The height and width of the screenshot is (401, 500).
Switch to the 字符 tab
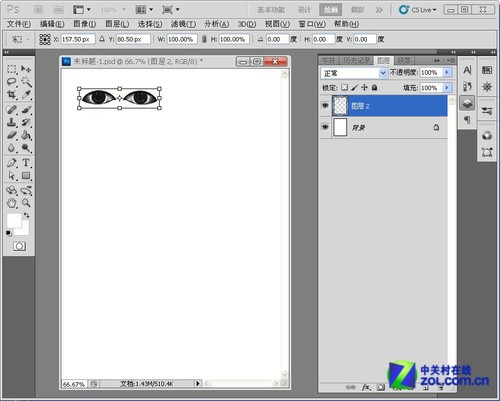tap(328, 60)
